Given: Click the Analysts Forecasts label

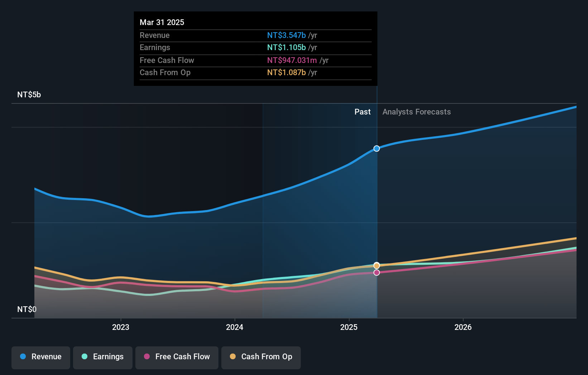Looking at the screenshot, I should pyautogui.click(x=416, y=112).
